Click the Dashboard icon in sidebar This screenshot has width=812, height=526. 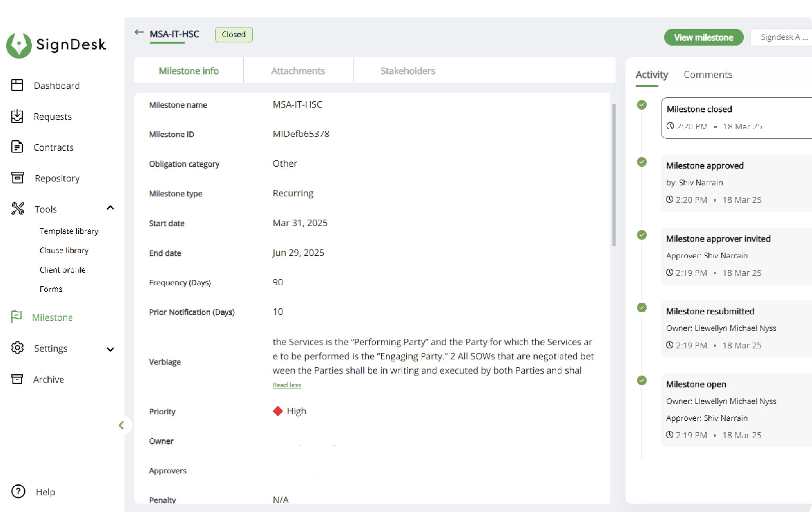pos(17,85)
